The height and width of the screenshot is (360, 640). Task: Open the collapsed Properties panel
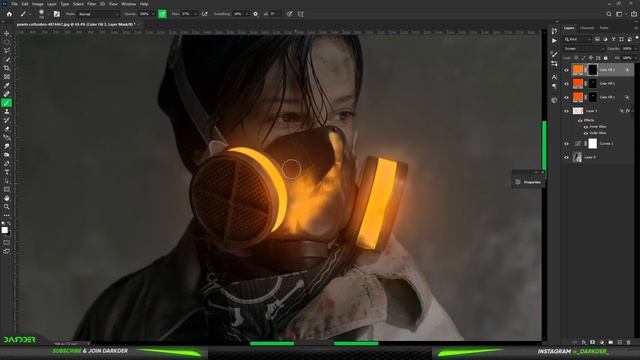[529, 182]
